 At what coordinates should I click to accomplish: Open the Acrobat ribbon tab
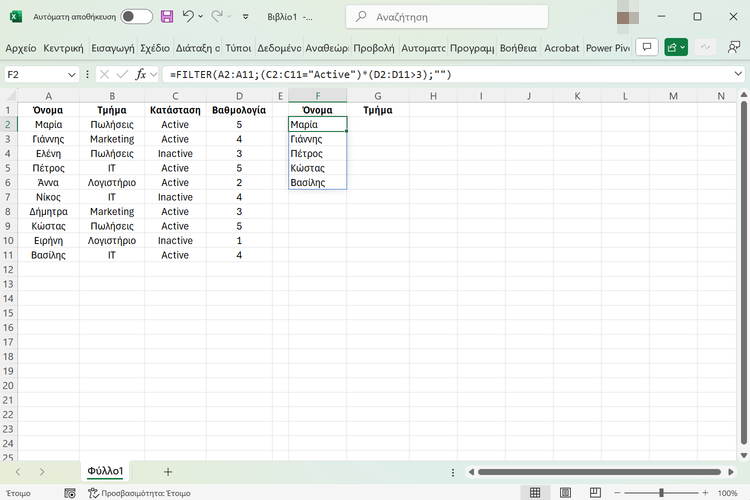coord(562,48)
